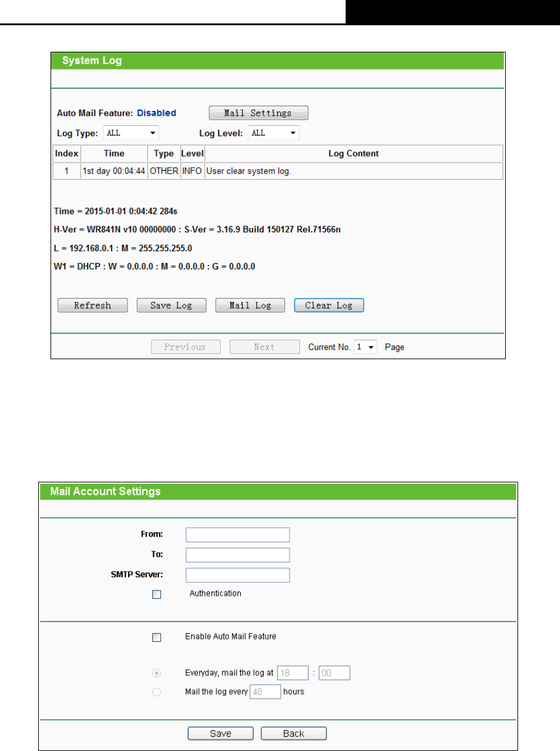The width and height of the screenshot is (560, 751).
Task: Select Everyday mail the log radio button
Action: tap(156, 673)
